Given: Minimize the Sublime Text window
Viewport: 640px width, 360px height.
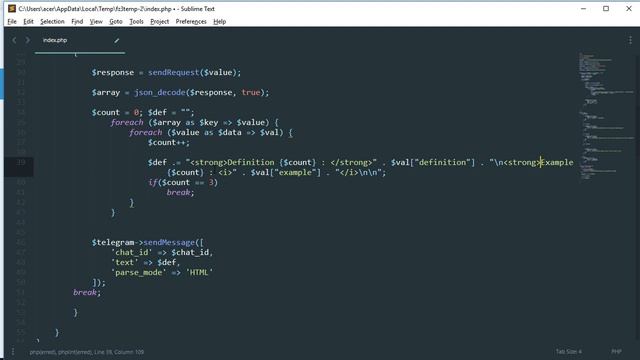Looking at the screenshot, I should click(x=584, y=9).
